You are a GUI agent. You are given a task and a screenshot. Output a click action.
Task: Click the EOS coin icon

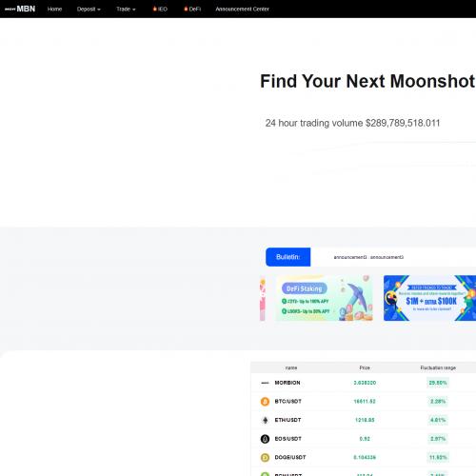265,439
